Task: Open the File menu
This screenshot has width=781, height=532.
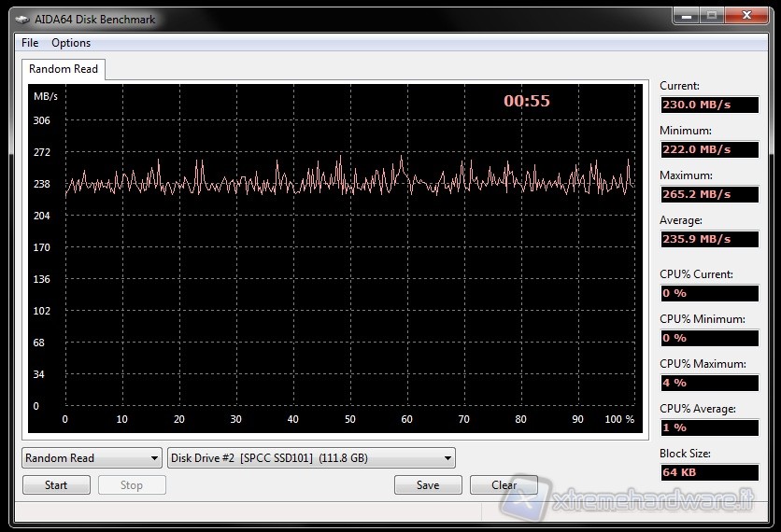Action: 30,43
